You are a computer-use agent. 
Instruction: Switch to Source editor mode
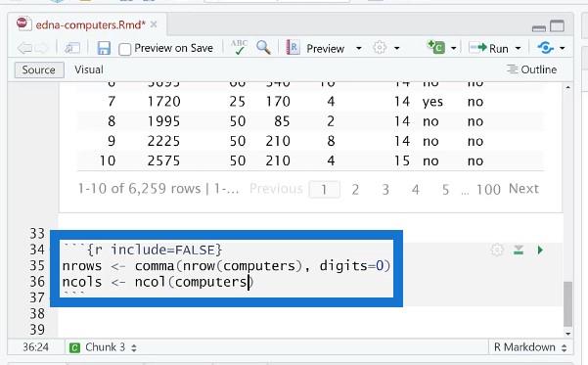[39, 69]
